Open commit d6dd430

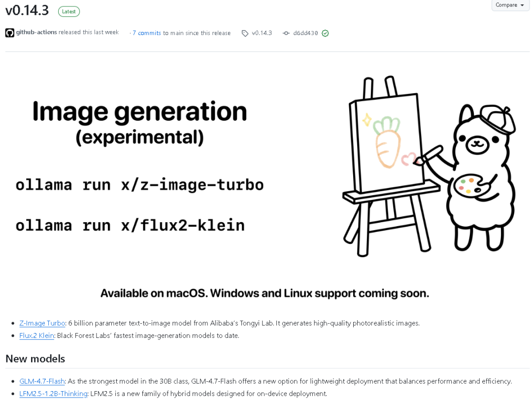click(x=305, y=33)
